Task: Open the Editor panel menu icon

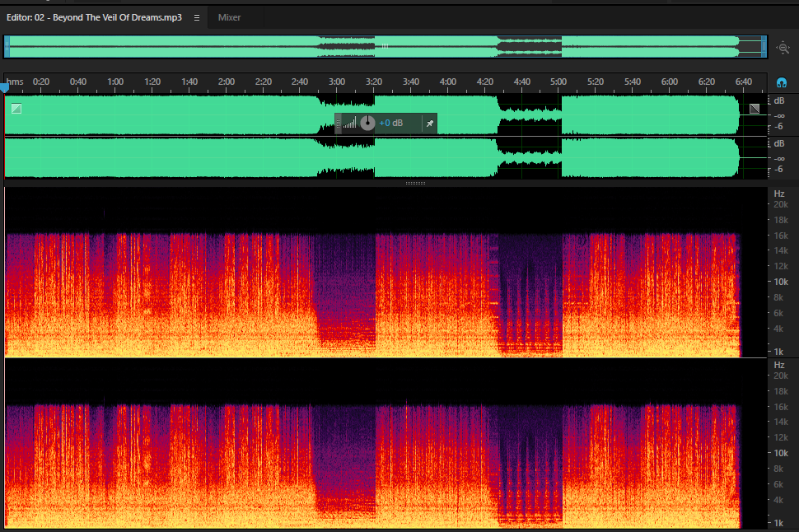Action: (x=197, y=17)
